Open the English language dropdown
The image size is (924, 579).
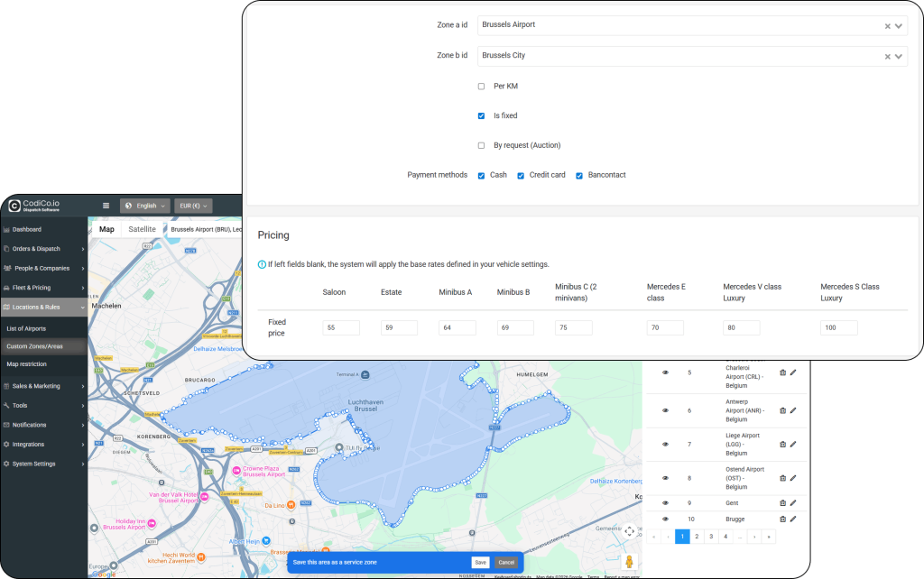click(x=145, y=206)
